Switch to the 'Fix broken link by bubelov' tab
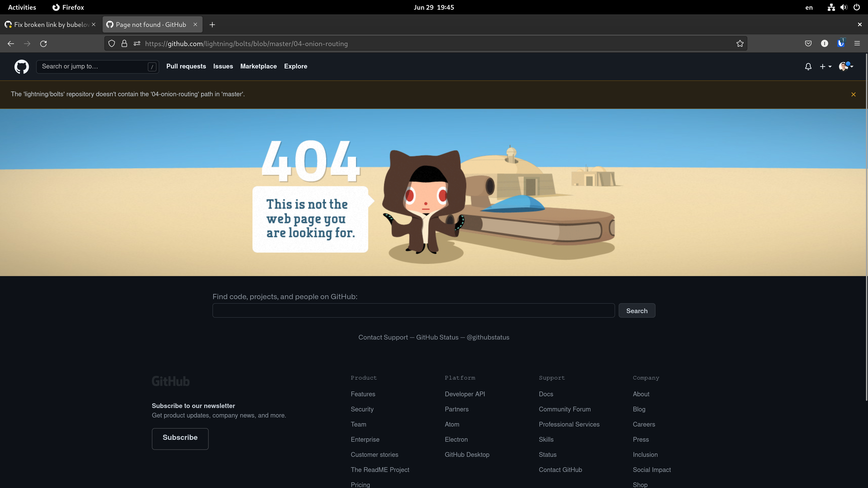The height and width of the screenshot is (488, 868). pyautogui.click(x=47, y=24)
